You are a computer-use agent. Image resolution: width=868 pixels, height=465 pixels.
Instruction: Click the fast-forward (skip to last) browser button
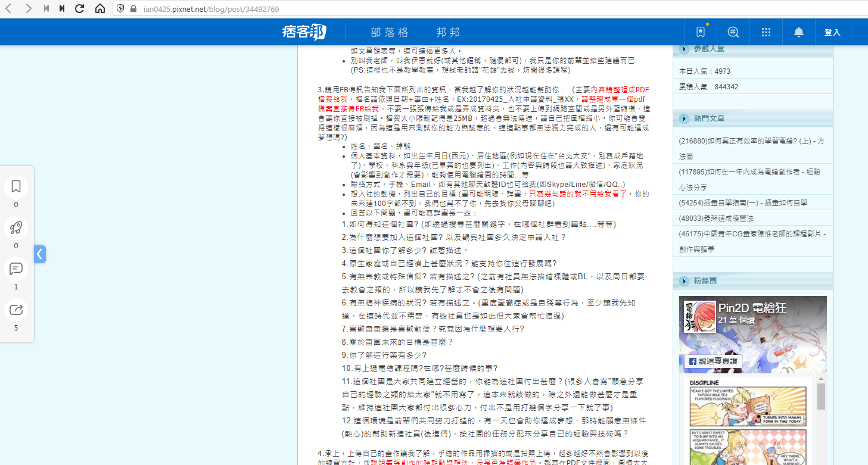(63, 9)
